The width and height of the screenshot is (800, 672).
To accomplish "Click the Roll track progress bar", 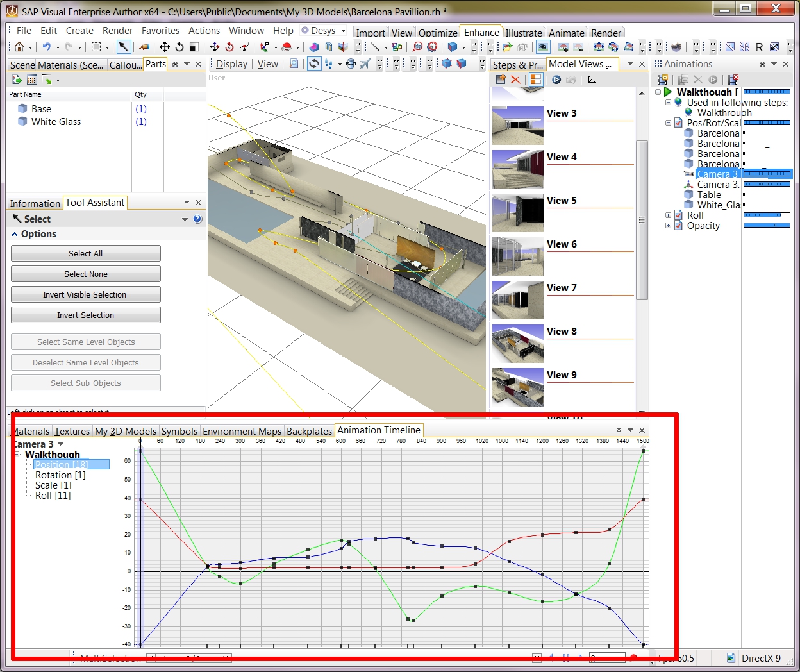I will [767, 215].
